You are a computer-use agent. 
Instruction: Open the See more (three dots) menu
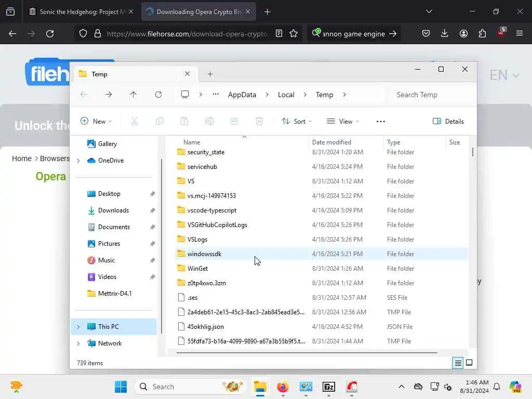(381, 122)
